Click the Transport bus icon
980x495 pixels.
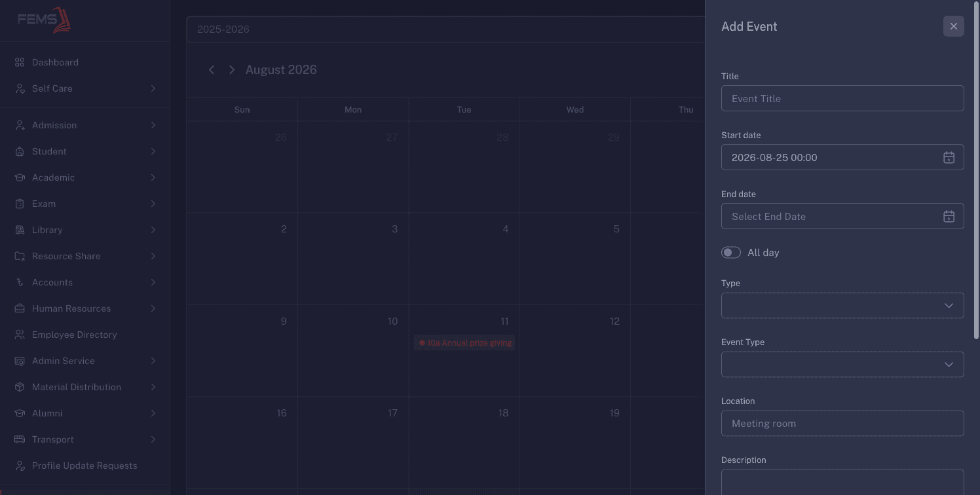point(20,439)
